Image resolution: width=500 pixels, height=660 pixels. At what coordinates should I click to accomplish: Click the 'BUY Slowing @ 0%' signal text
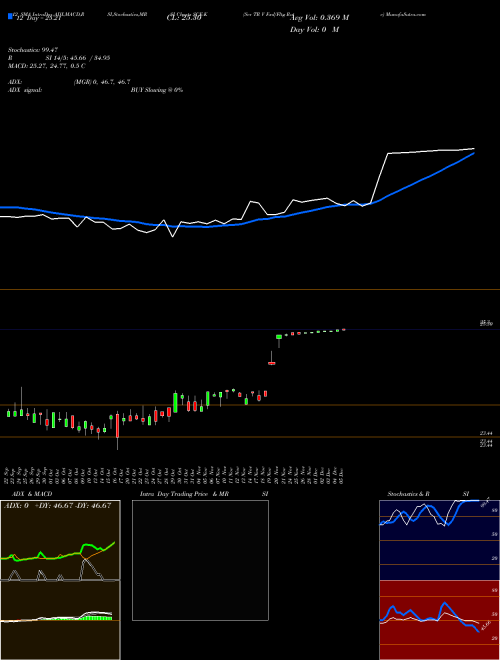click(x=157, y=90)
